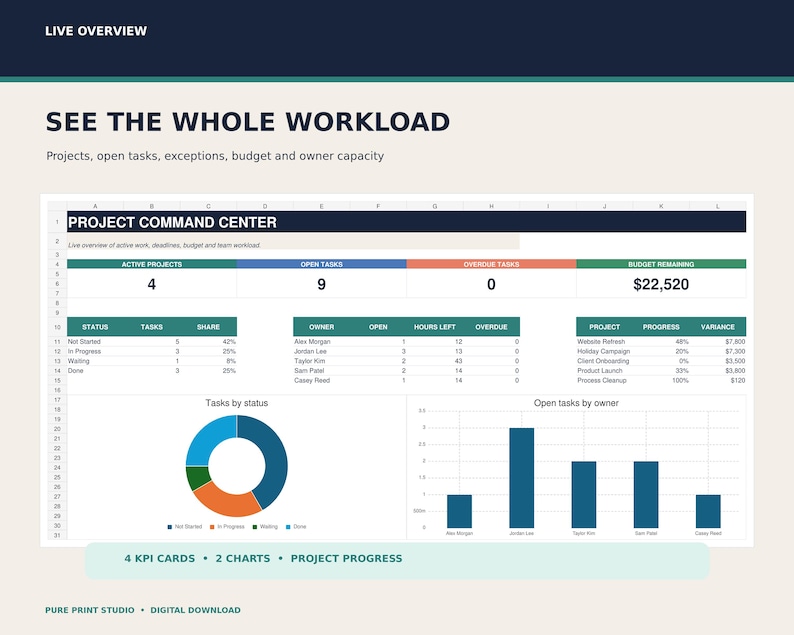Click column L header

718,206
